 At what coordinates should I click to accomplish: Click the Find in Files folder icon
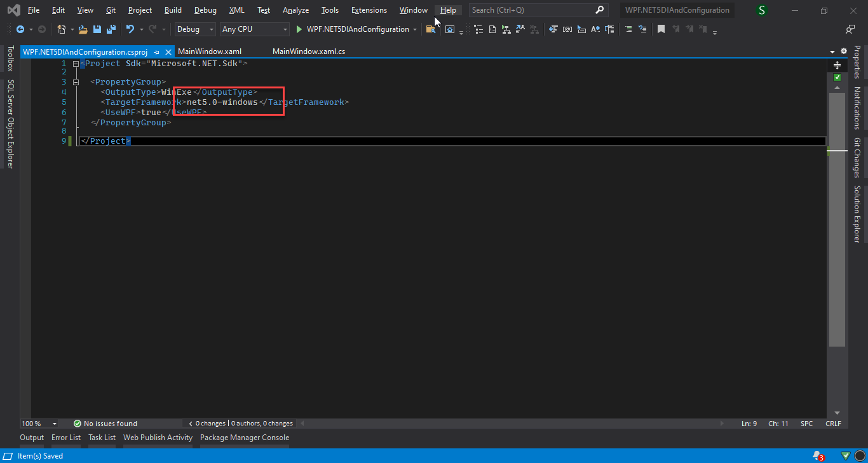tap(431, 29)
